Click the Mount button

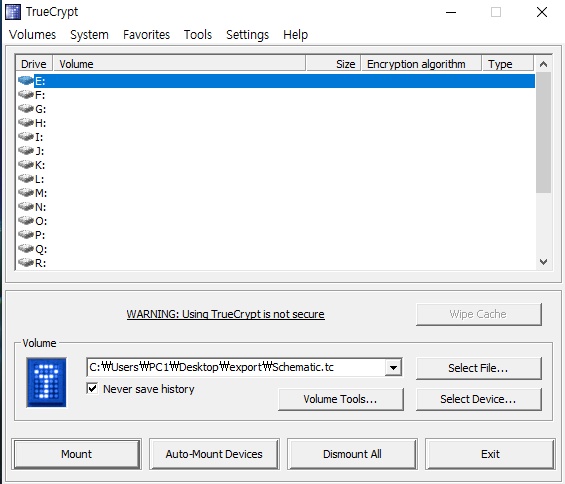coord(76,454)
